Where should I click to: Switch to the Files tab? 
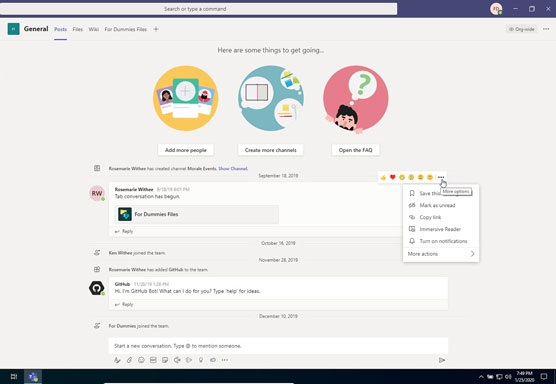click(x=78, y=29)
